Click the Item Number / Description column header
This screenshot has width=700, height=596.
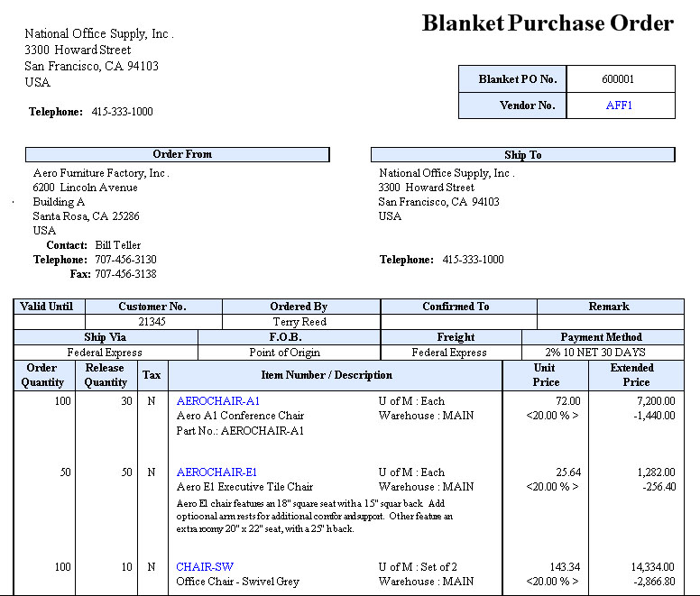pos(327,375)
